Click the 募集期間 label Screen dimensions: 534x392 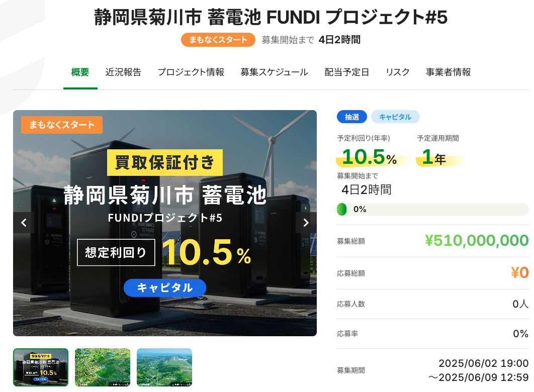[351, 370]
